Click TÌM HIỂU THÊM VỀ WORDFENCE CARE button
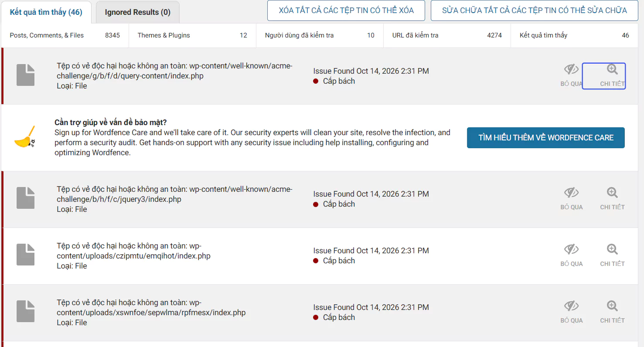The height and width of the screenshot is (347, 644). [546, 138]
